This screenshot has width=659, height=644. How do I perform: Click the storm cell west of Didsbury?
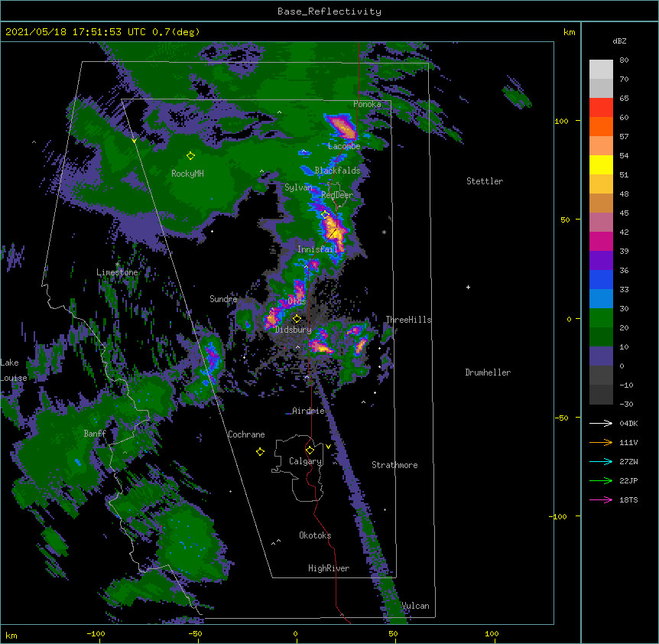click(272, 319)
